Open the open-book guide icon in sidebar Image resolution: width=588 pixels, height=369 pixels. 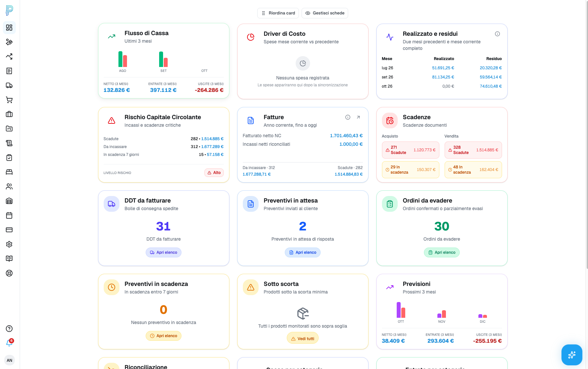tap(9, 259)
